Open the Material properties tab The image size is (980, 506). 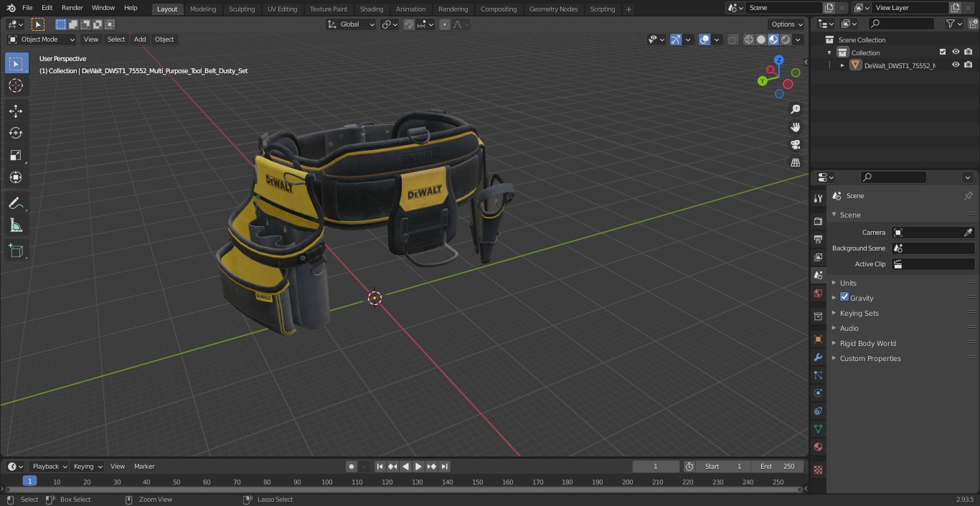coord(818,446)
